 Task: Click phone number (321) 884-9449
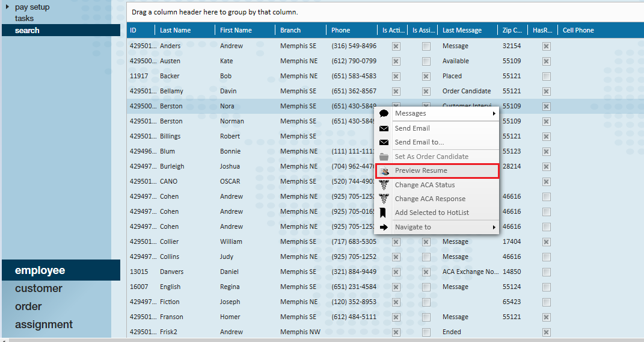click(354, 272)
